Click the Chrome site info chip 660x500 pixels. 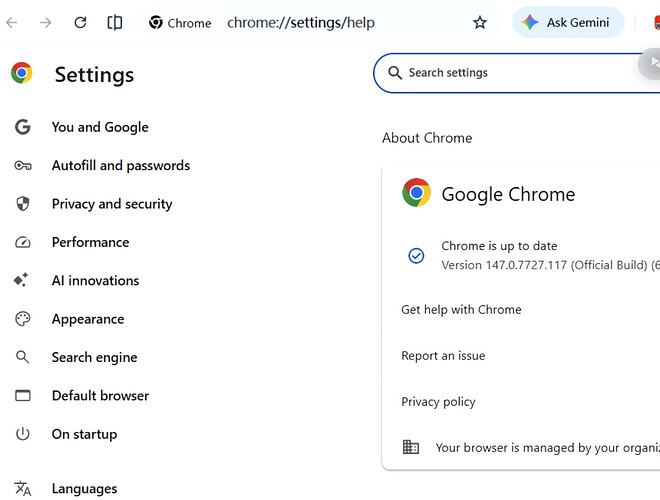[180, 23]
